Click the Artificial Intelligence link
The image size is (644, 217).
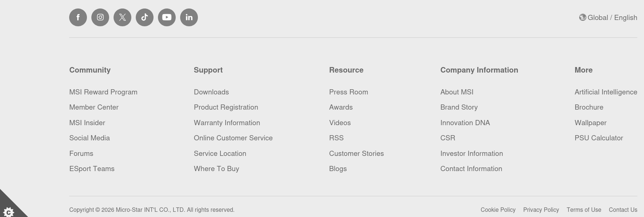(x=606, y=92)
